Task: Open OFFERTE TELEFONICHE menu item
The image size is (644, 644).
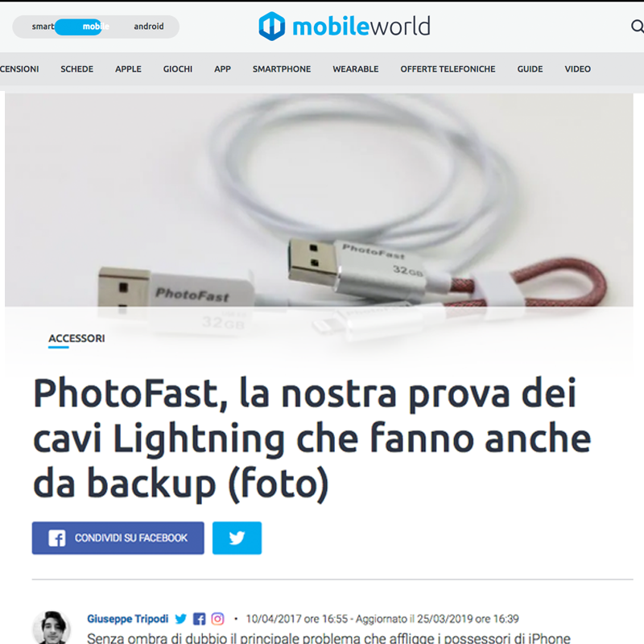Action: tap(448, 69)
